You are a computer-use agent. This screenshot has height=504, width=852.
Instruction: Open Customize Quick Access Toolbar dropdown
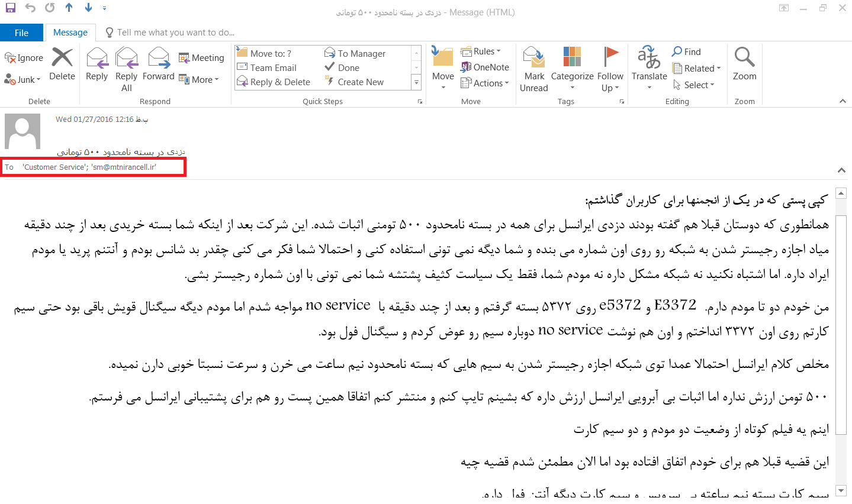105,8
